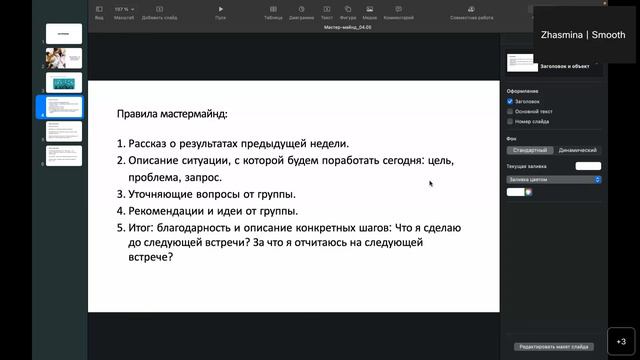Click the white fill color well
The image size is (640, 360).
click(516, 192)
